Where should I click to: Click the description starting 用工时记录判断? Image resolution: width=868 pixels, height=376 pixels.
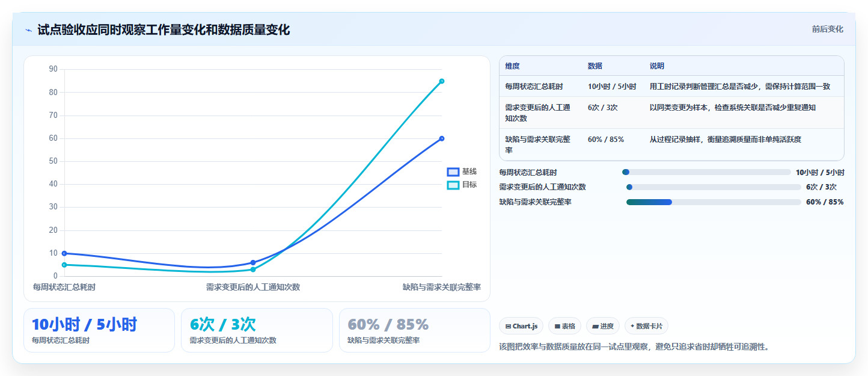(740, 87)
